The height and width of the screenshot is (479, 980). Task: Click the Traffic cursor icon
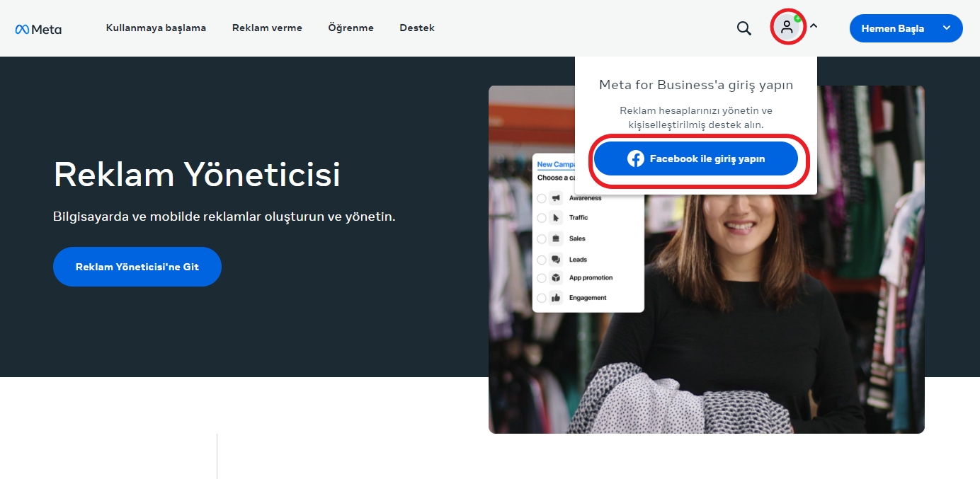coord(556,218)
